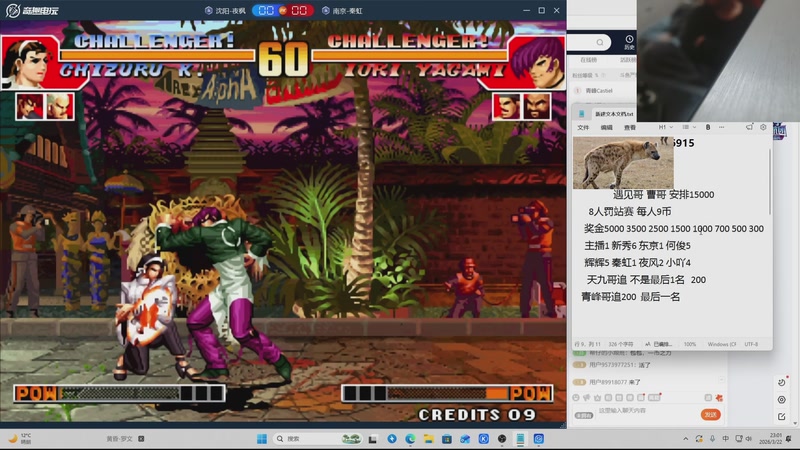Click the Notepad icon on the taskbar
The width and height of the screenshot is (800, 450).
pyautogui.click(x=520, y=439)
